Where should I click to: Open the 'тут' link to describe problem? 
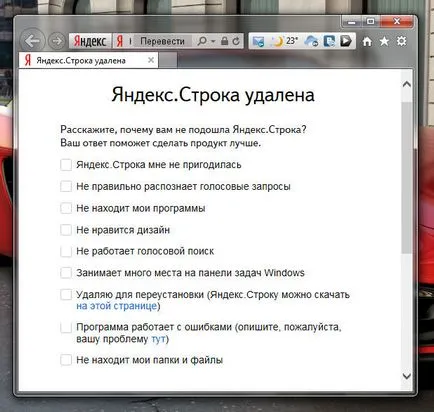[159, 339]
